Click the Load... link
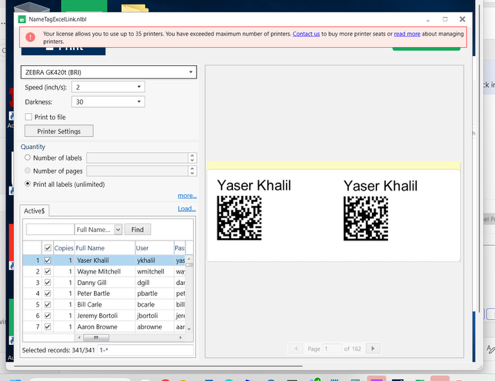 pyautogui.click(x=187, y=209)
